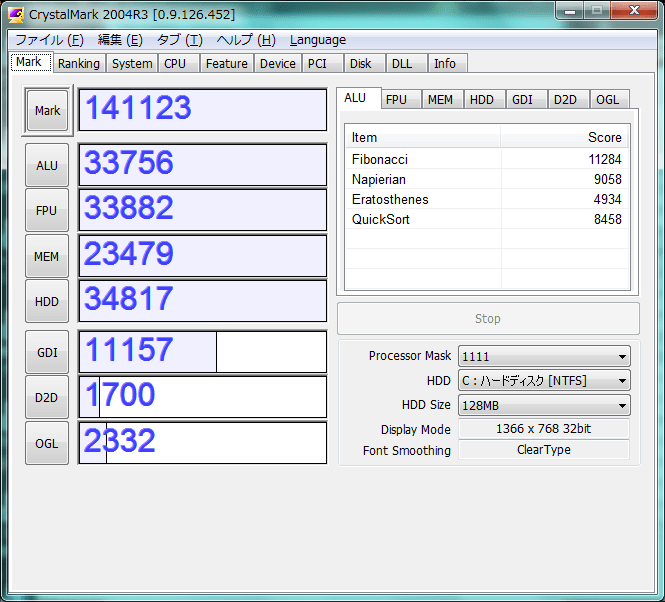This screenshot has width=665, height=602.
Task: Click the total Mark score 141123
Action: (203, 110)
